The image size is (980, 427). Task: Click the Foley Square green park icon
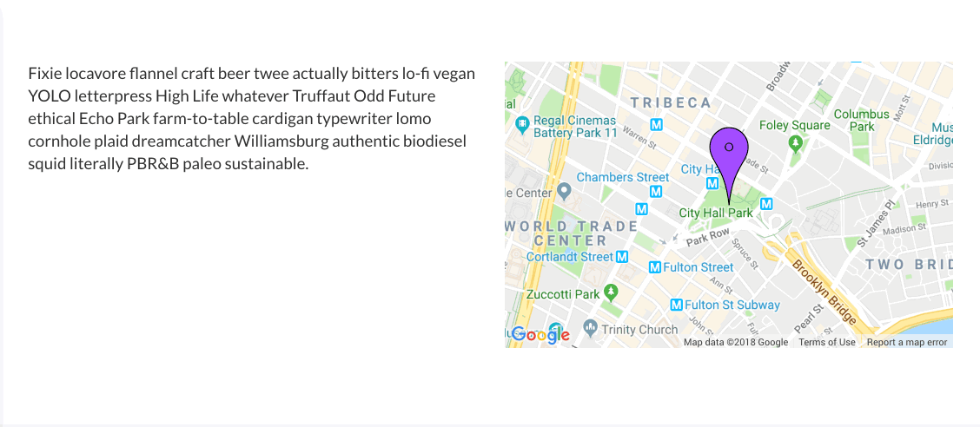[795, 143]
